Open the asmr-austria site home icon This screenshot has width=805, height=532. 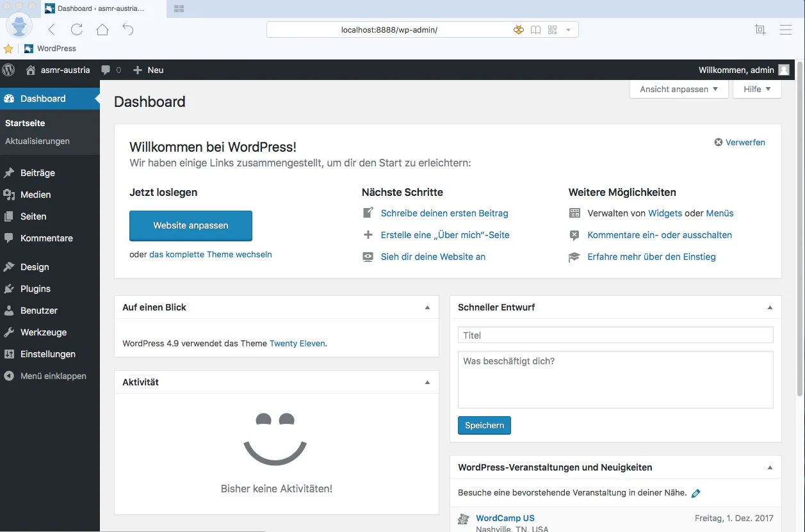click(x=30, y=70)
